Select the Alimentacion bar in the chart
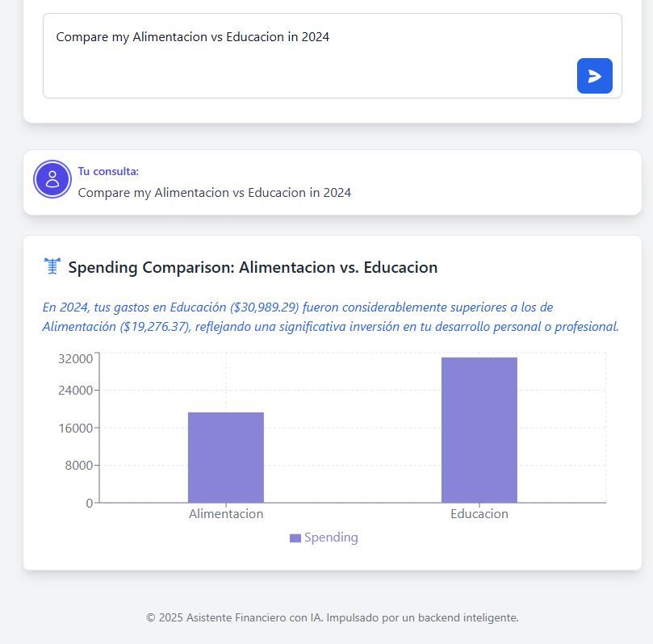This screenshot has height=644, width=653. coord(226,456)
